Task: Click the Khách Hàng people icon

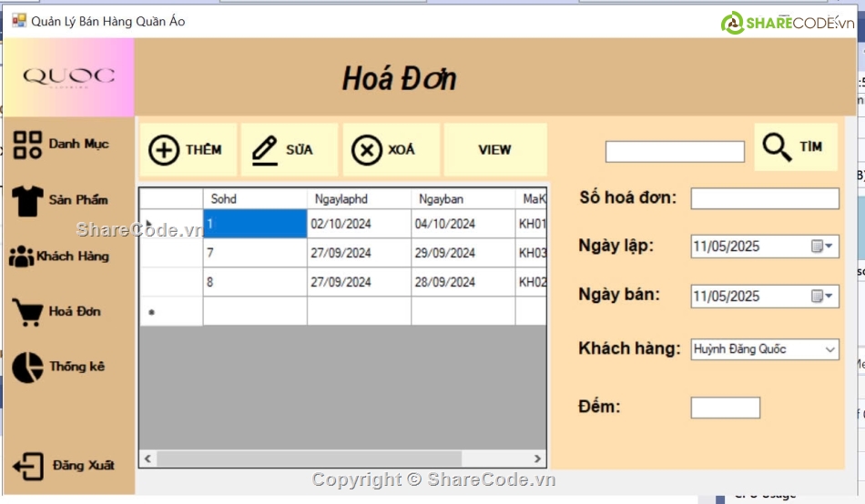Action: pyautogui.click(x=22, y=257)
